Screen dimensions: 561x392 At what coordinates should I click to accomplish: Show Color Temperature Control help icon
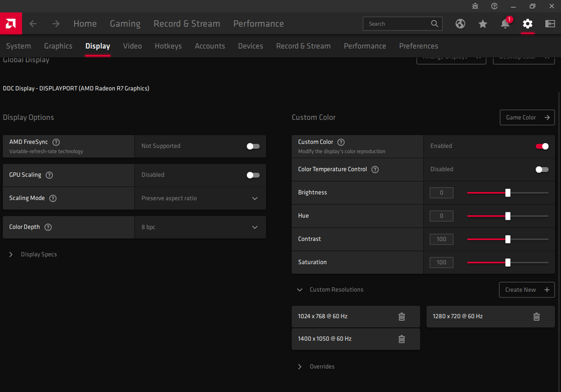click(x=375, y=170)
